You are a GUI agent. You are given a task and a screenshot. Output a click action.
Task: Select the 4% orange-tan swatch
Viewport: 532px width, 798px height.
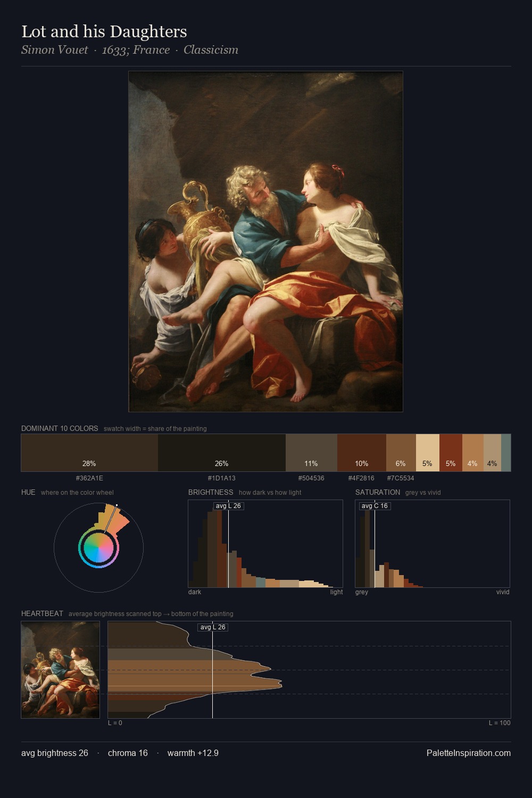(x=472, y=453)
